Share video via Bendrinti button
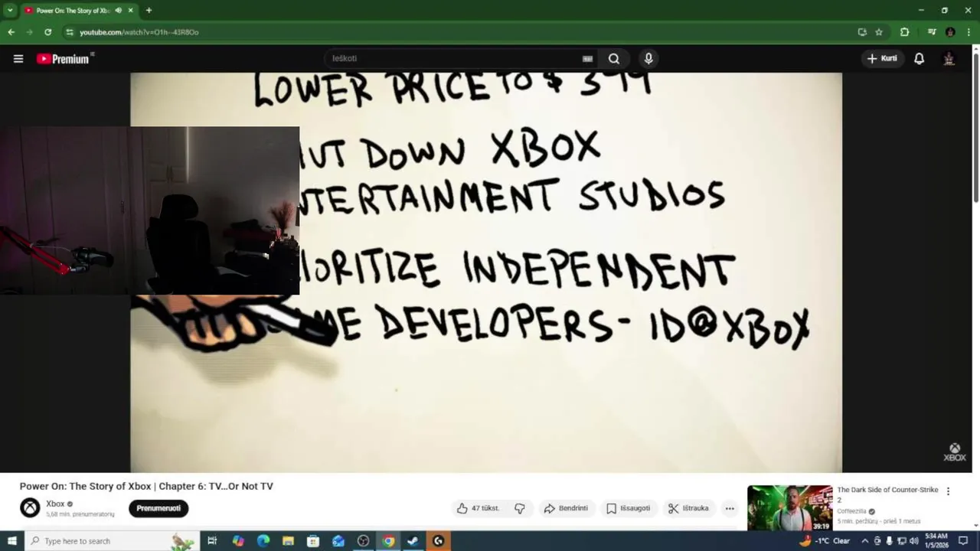Screen dimensions: 980x551 click(566, 508)
